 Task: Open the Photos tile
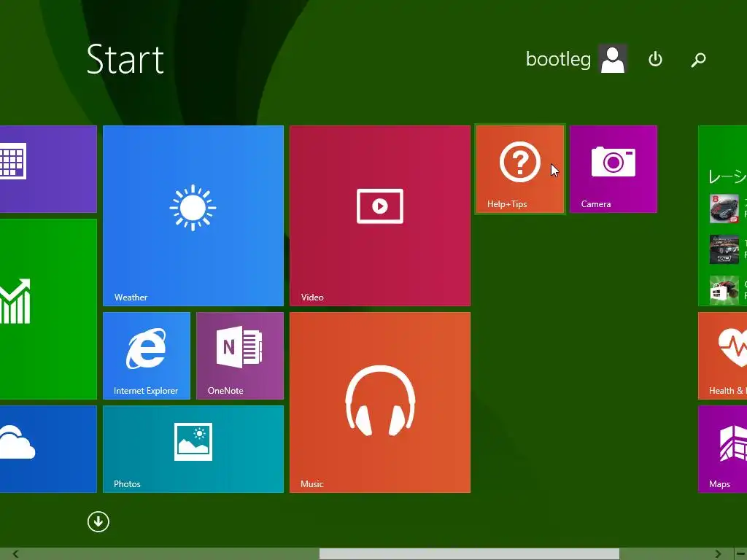click(x=193, y=449)
